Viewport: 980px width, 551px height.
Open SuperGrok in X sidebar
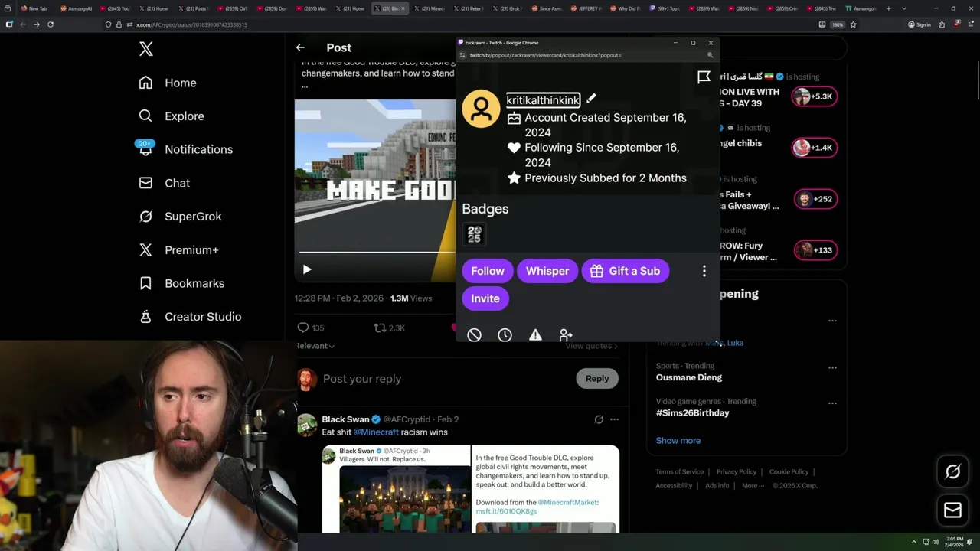(x=180, y=217)
